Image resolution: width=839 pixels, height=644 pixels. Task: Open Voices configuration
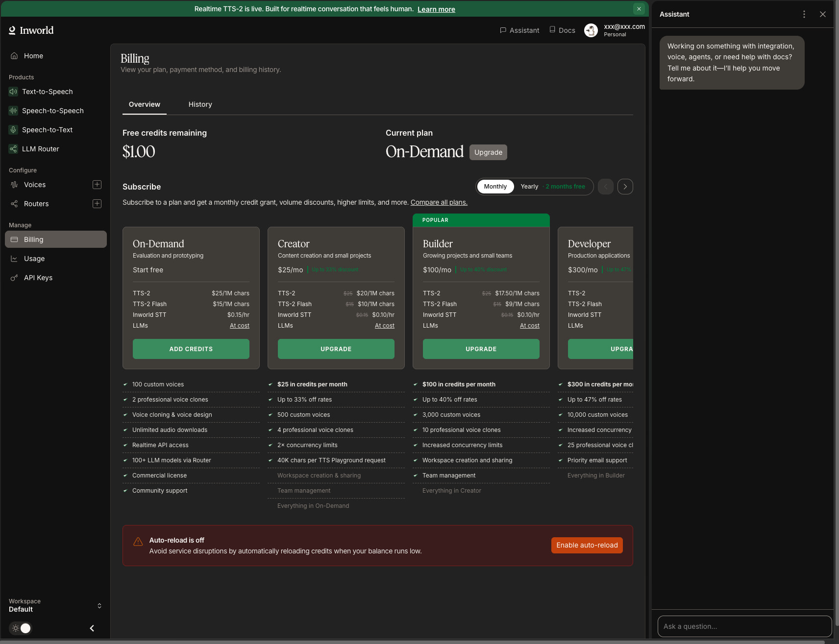35,185
